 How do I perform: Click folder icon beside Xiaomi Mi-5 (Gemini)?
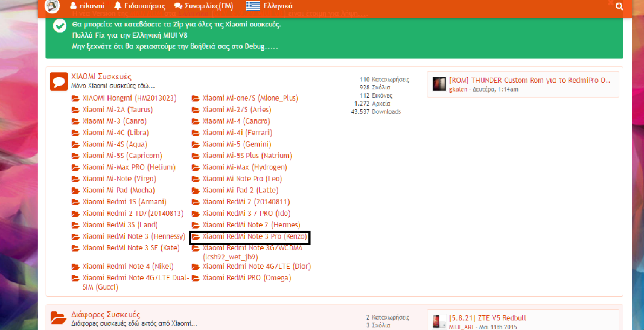coord(196,144)
